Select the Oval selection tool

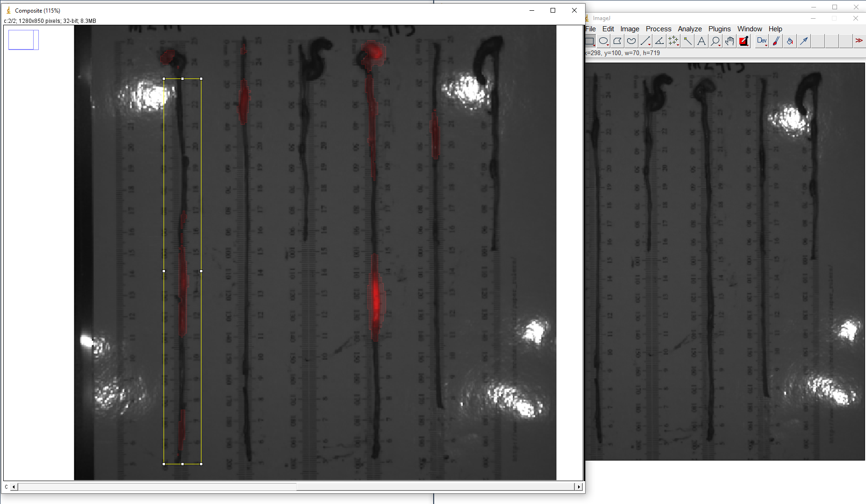(603, 41)
